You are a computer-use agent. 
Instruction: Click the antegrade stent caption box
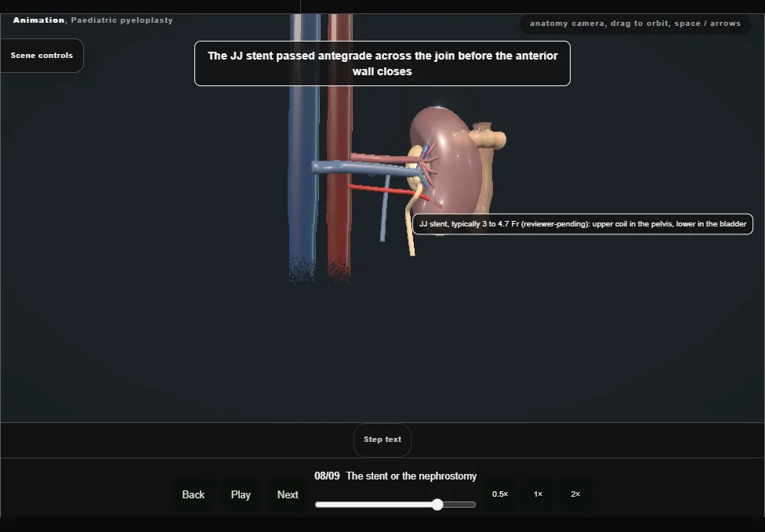coord(382,63)
